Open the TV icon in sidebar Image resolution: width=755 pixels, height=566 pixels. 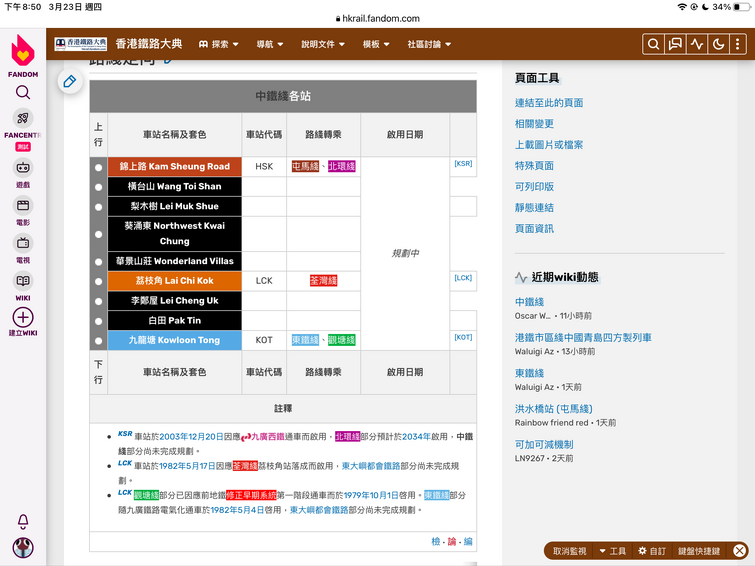(23, 243)
